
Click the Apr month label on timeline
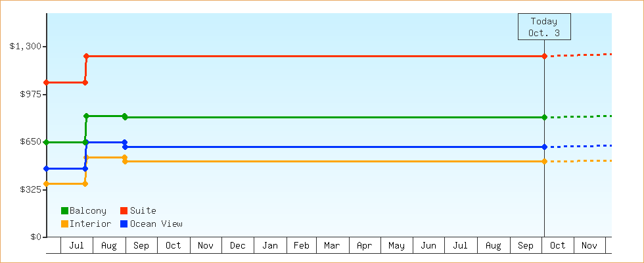point(364,245)
